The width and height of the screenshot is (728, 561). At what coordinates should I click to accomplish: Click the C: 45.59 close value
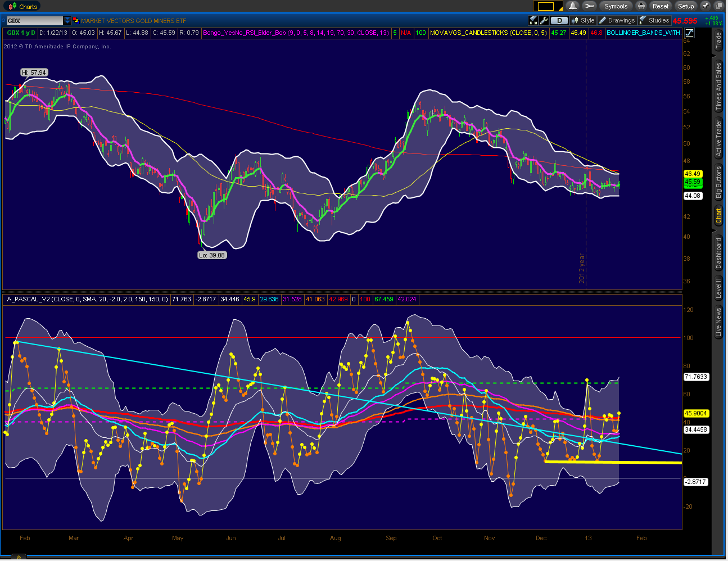coord(164,33)
